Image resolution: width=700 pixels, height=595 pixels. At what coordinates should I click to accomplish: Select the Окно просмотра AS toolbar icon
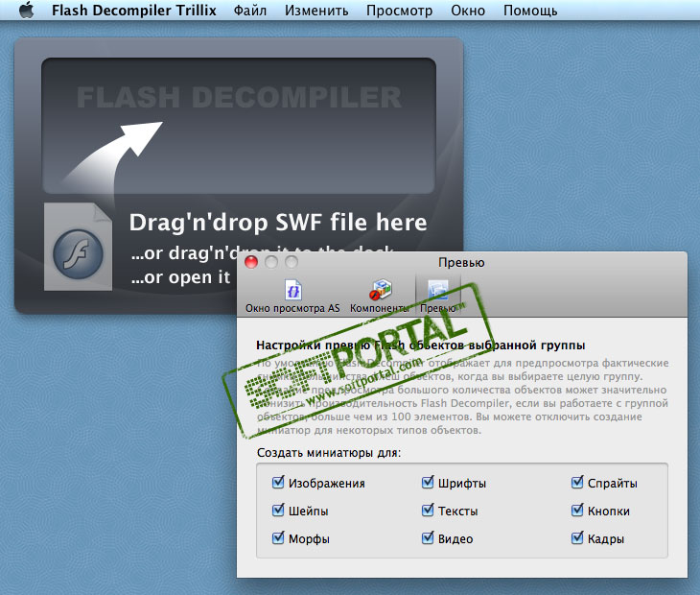(x=292, y=297)
